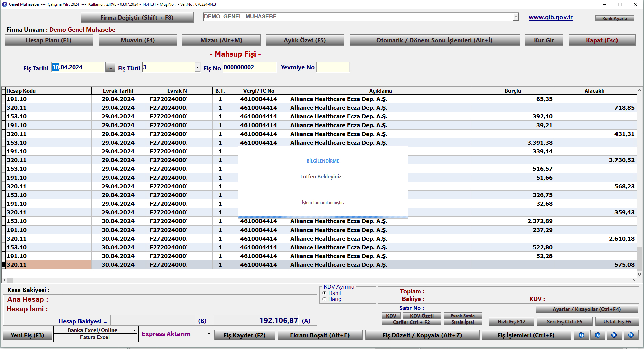Open Mizan (Alt+M) report
The width and height of the screenshot is (644, 349).
point(221,40)
